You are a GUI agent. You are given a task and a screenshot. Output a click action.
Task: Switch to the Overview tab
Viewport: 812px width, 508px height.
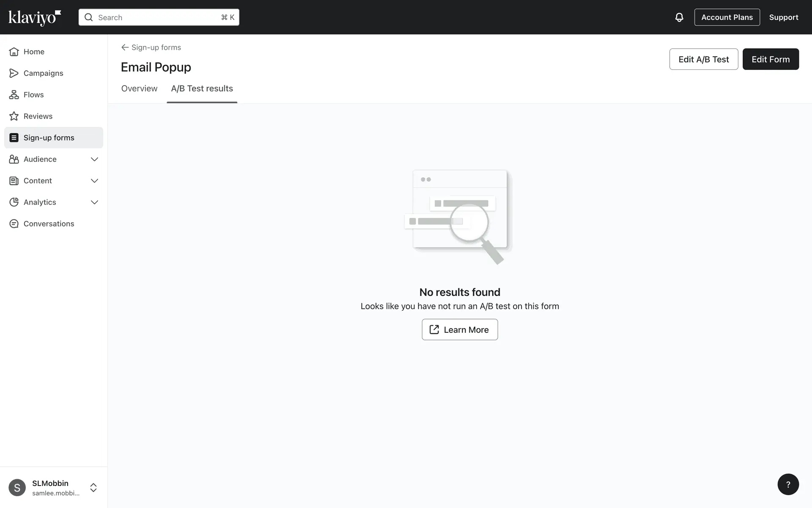coord(139,88)
